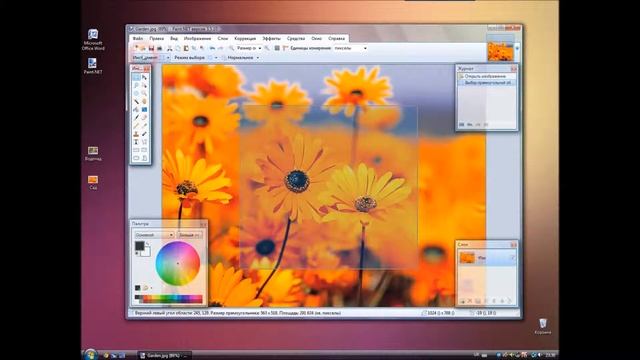Screen dimensions: 640x360
Task: Select the Pan hand tool
Action: click(x=144, y=101)
